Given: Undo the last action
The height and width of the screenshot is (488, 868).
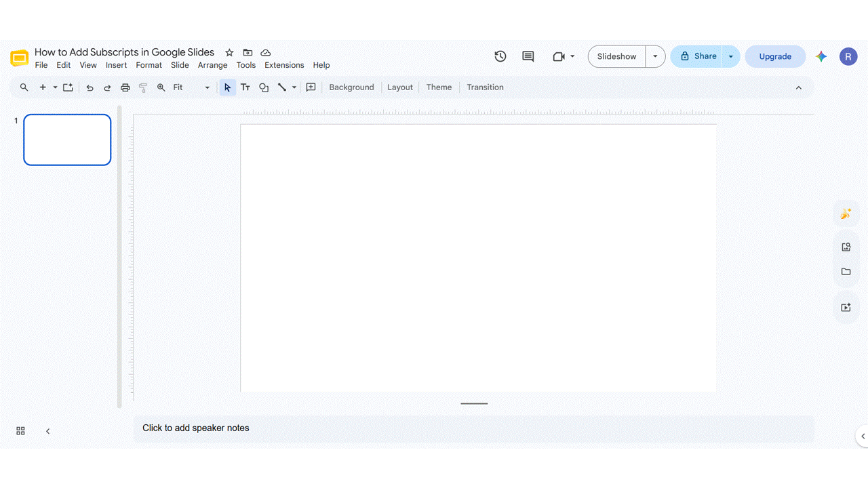Looking at the screenshot, I should (90, 87).
